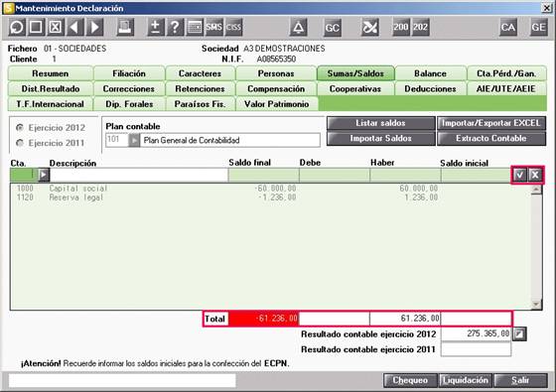
Task: Click the GC toolbar button
Action: tap(333, 28)
